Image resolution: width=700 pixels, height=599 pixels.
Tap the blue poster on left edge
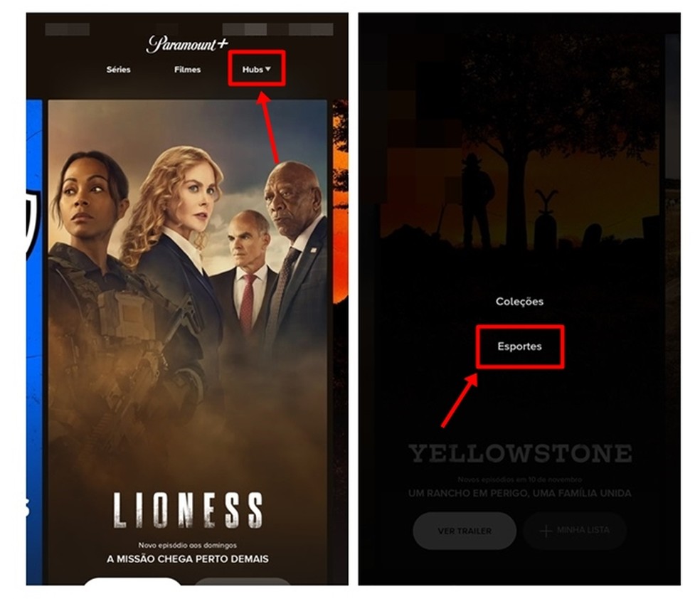(x=34, y=339)
